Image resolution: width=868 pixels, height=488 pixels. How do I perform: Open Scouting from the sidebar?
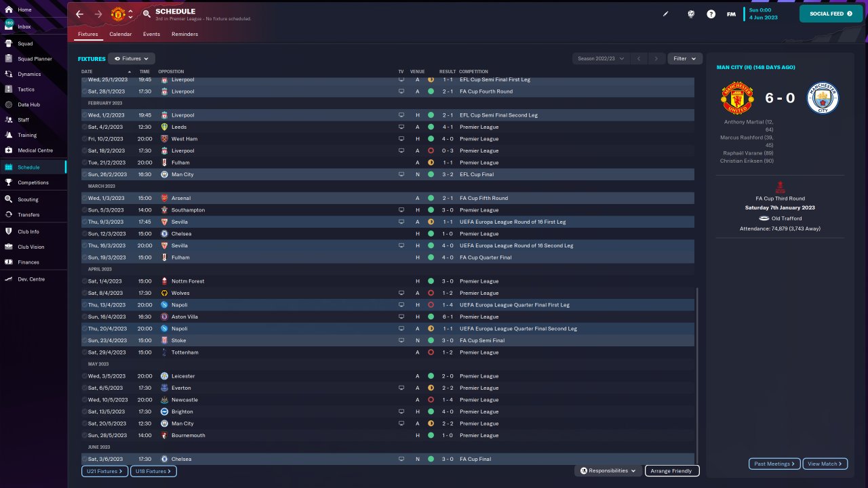(33, 199)
